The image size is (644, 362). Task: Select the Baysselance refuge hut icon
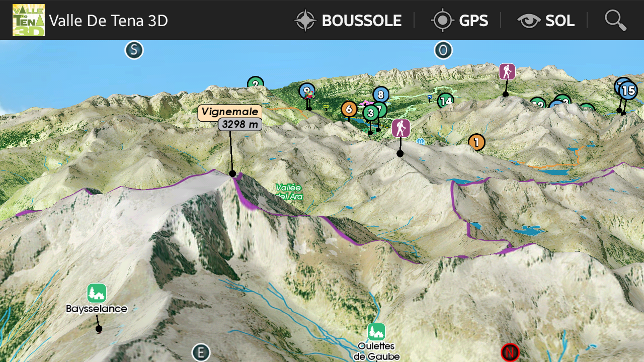[97, 293]
